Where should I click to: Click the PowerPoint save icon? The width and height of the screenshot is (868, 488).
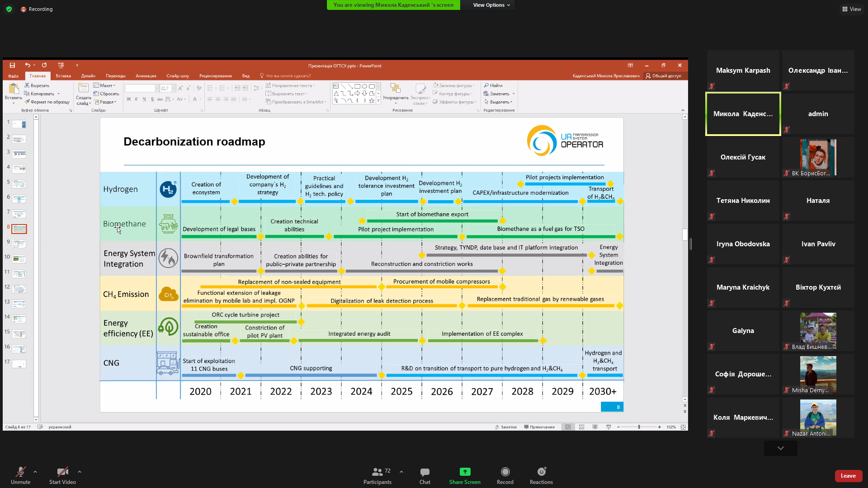click(x=12, y=66)
